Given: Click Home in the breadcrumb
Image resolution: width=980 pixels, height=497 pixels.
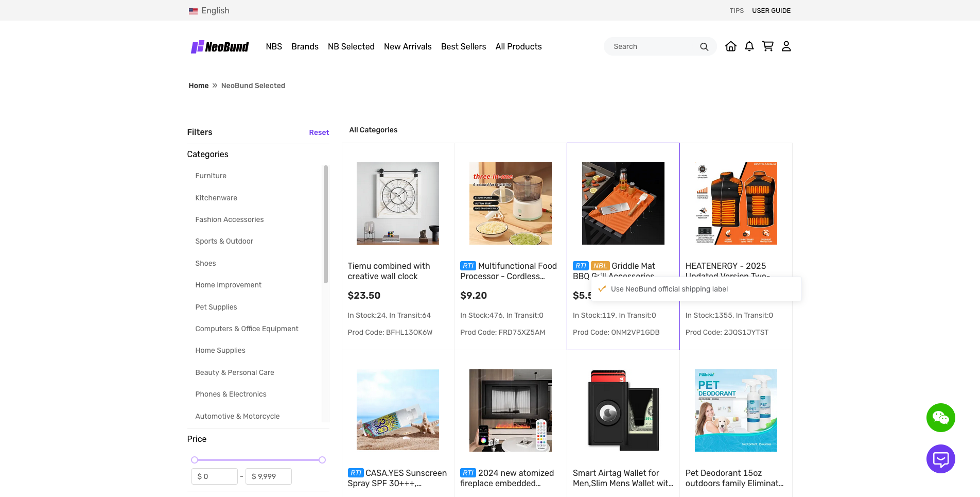Looking at the screenshot, I should [x=199, y=85].
